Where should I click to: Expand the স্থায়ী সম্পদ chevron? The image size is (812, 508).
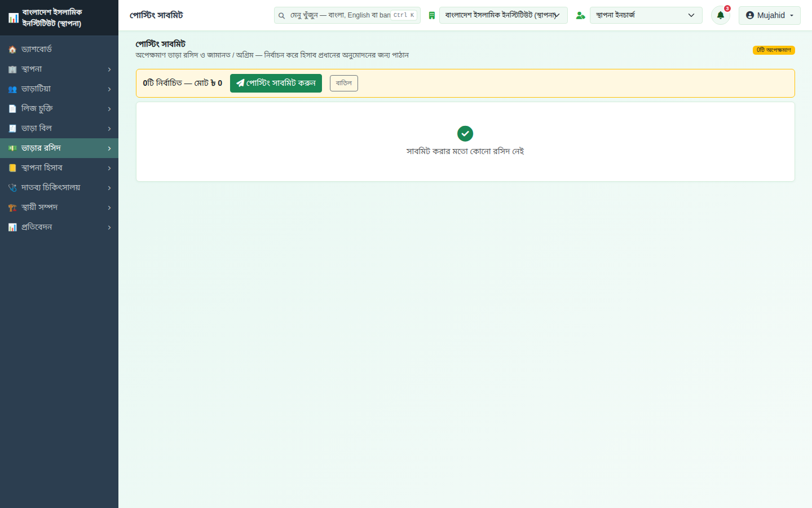pos(109,208)
